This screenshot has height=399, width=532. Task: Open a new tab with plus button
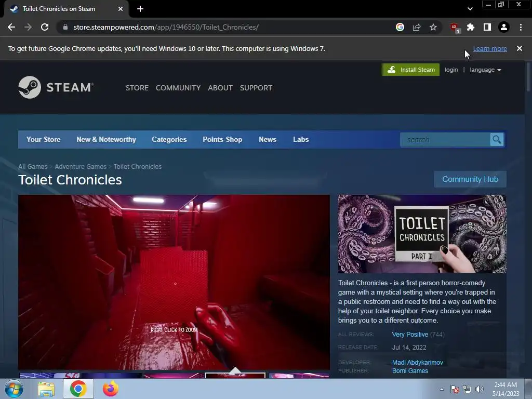pyautogui.click(x=140, y=9)
